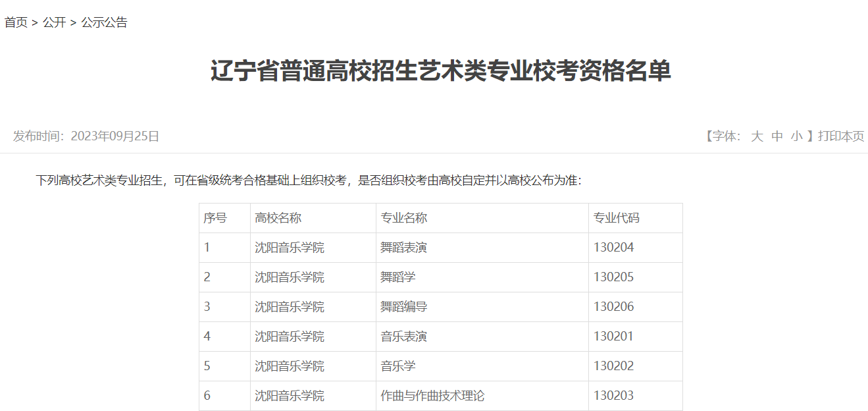Click 打印本页 to print this page
This screenshot has height=411, width=868.
(x=840, y=136)
